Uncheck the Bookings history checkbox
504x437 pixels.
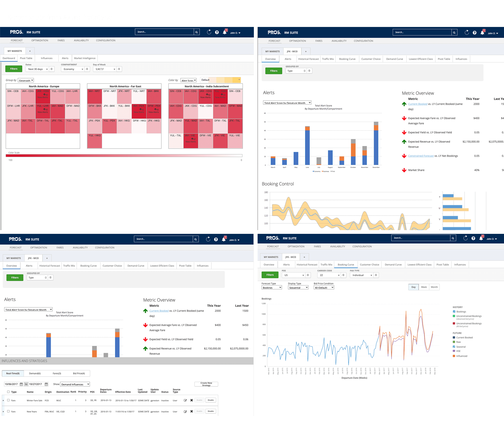click(454, 311)
